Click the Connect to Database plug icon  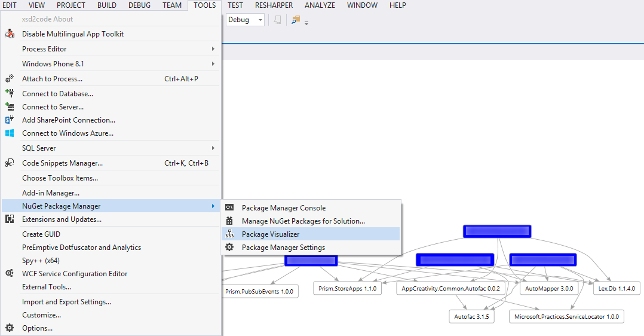(10, 93)
